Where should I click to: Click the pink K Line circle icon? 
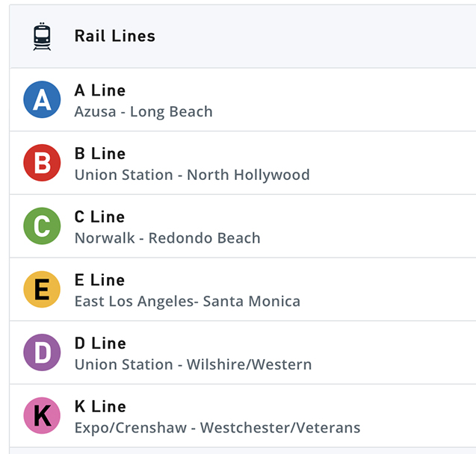pos(42,416)
